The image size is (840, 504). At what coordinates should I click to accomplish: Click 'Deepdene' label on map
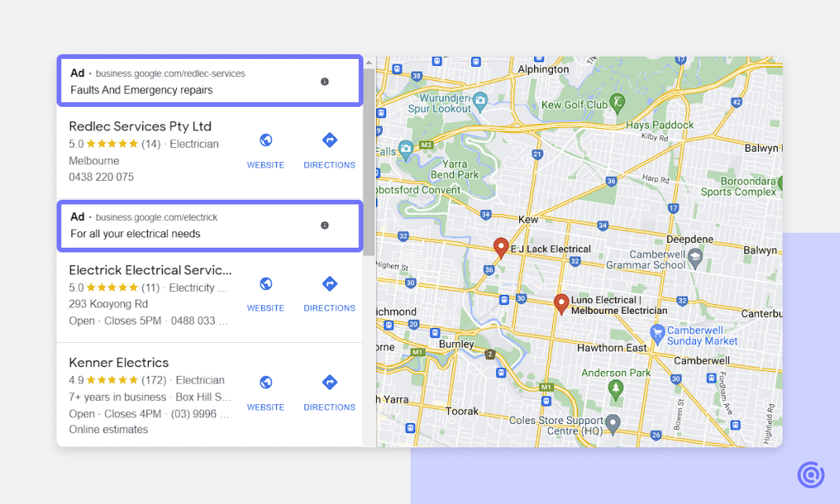[x=690, y=239]
